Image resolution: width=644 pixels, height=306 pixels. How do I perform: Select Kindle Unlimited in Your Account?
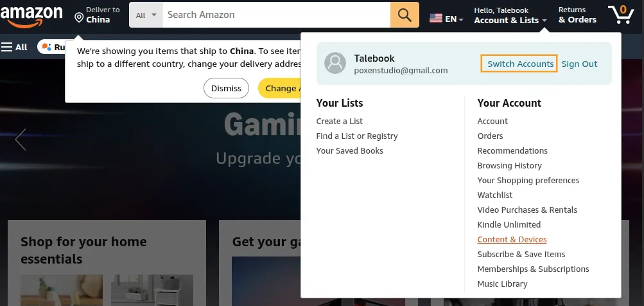point(509,224)
